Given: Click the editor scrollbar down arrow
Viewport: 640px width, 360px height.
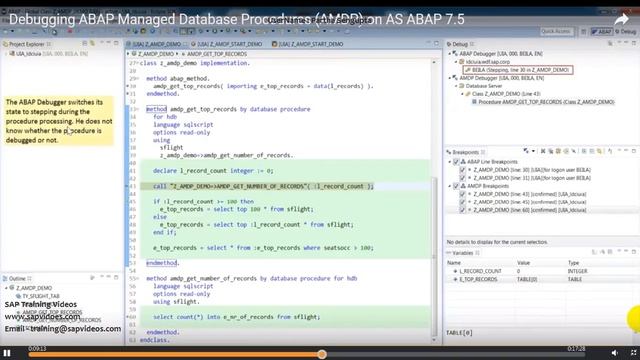Looking at the screenshot, I should [434, 340].
